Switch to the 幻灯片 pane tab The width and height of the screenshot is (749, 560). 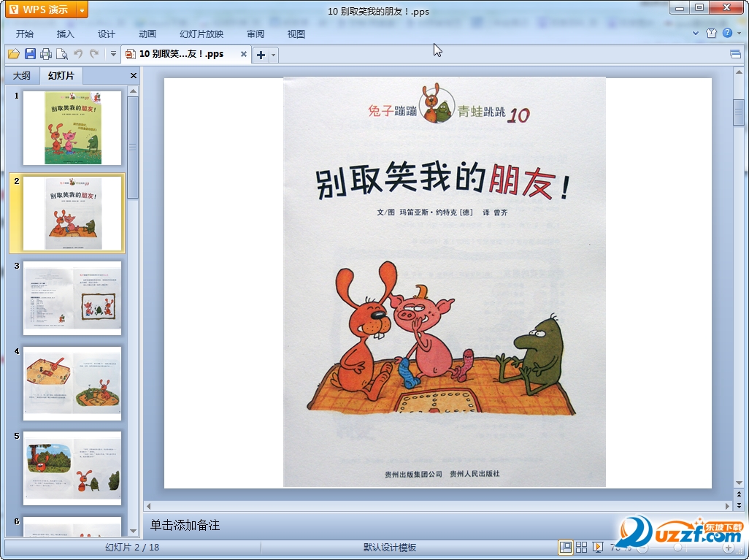tap(61, 75)
